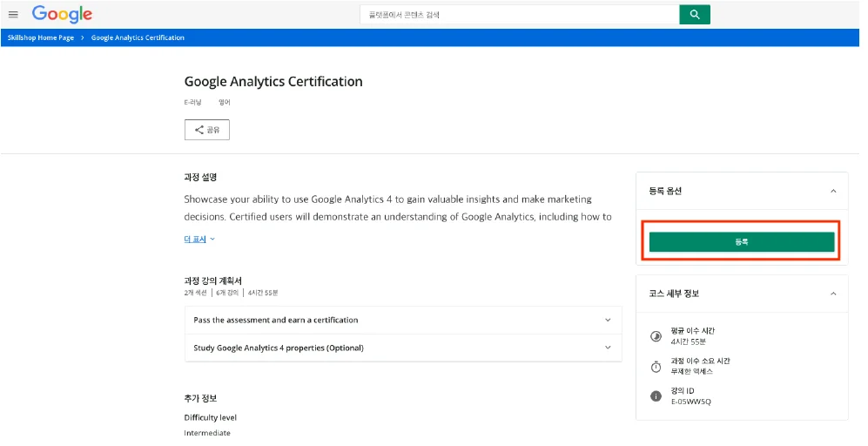This screenshot has width=868, height=446.
Task: Click the green search magnifier button
Action: tap(694, 15)
